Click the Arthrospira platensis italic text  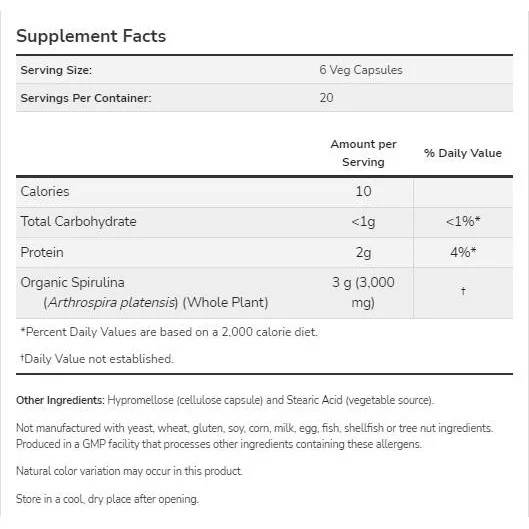tap(111, 302)
